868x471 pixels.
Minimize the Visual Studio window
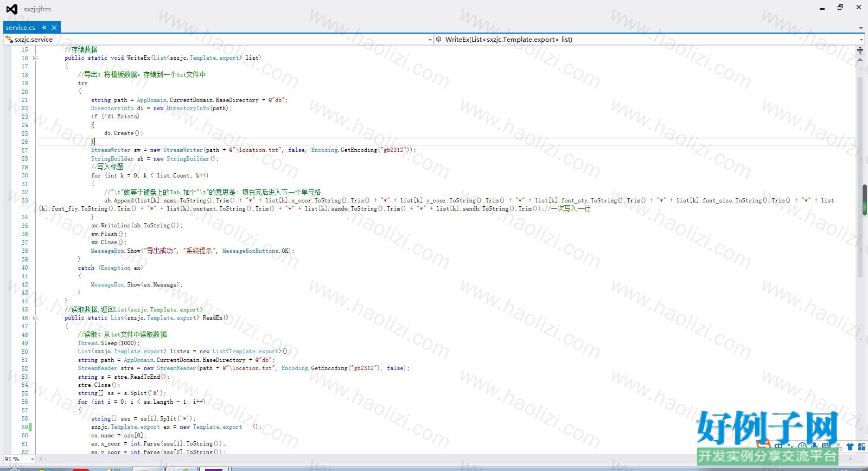click(822, 8)
